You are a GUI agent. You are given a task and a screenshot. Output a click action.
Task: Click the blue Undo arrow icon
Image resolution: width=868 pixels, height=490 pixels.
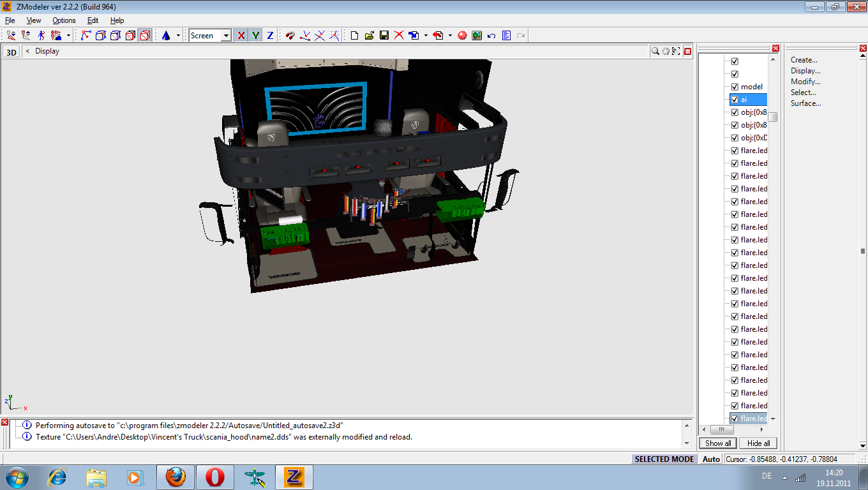coord(491,36)
